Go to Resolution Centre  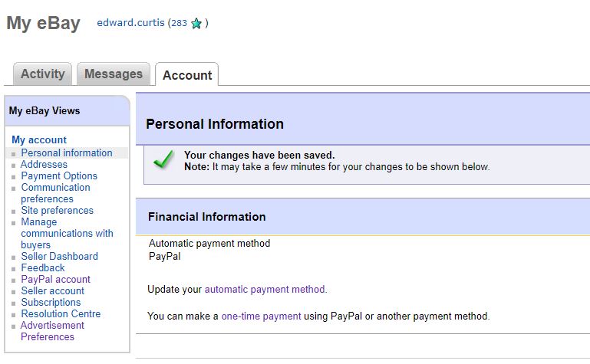point(61,313)
